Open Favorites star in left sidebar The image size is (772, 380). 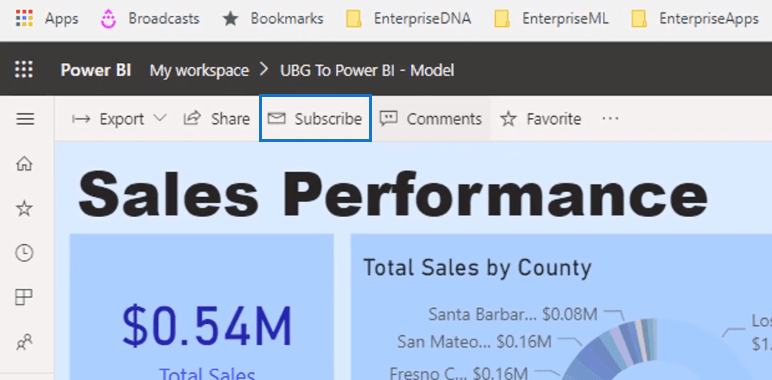click(x=24, y=209)
